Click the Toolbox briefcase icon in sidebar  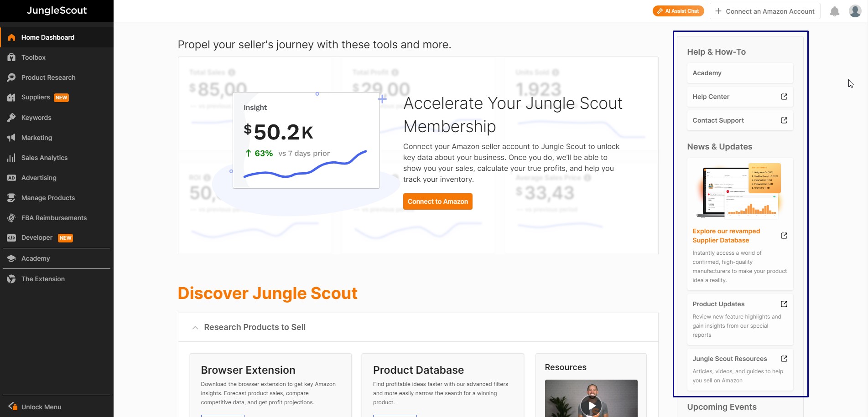(11, 57)
